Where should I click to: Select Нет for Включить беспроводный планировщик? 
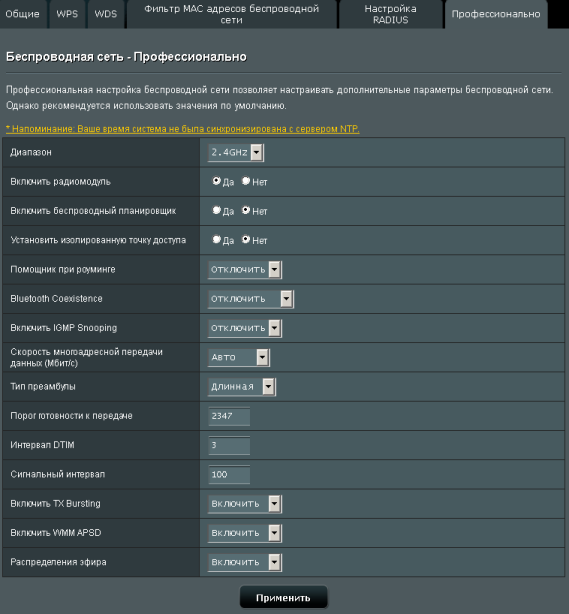coord(246,210)
